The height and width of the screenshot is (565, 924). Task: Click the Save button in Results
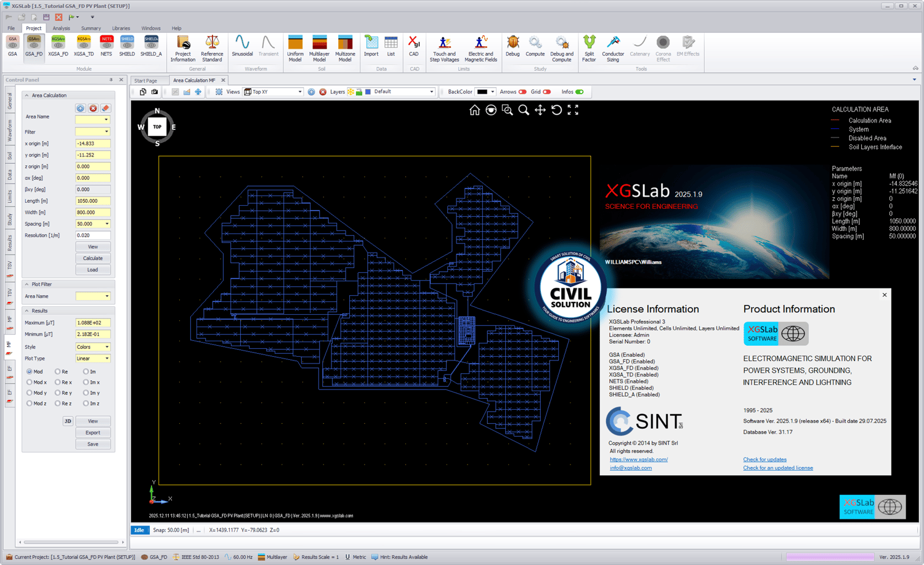click(x=93, y=444)
